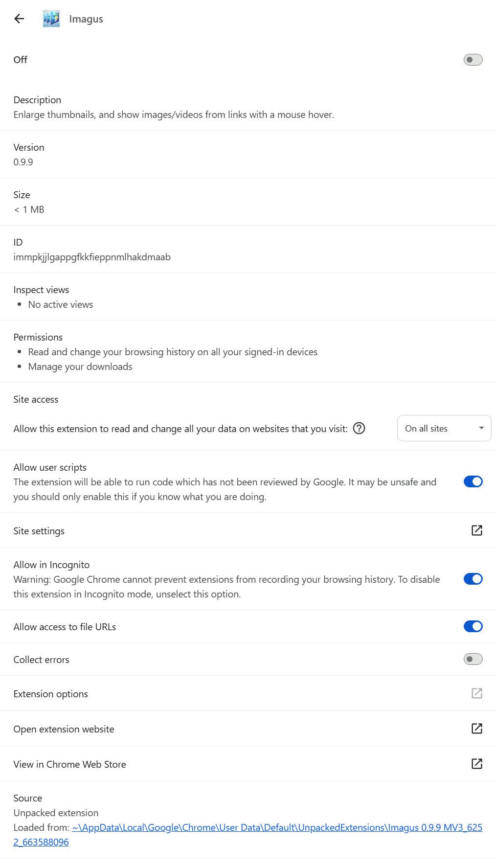
Task: Select the View in Chrome Web Store row
Action: [x=248, y=764]
